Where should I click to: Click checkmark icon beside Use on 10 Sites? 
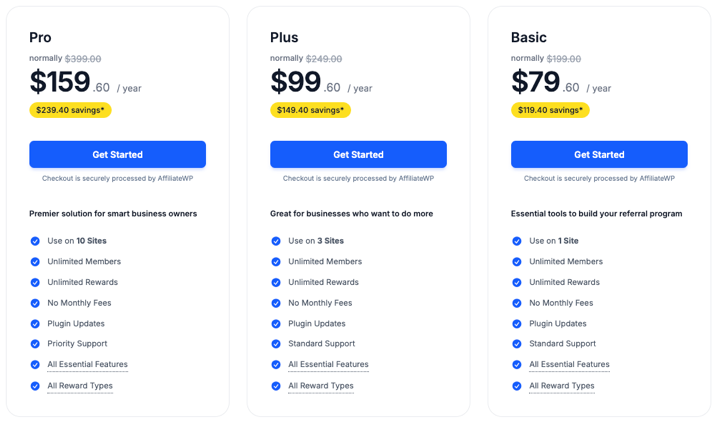click(35, 241)
